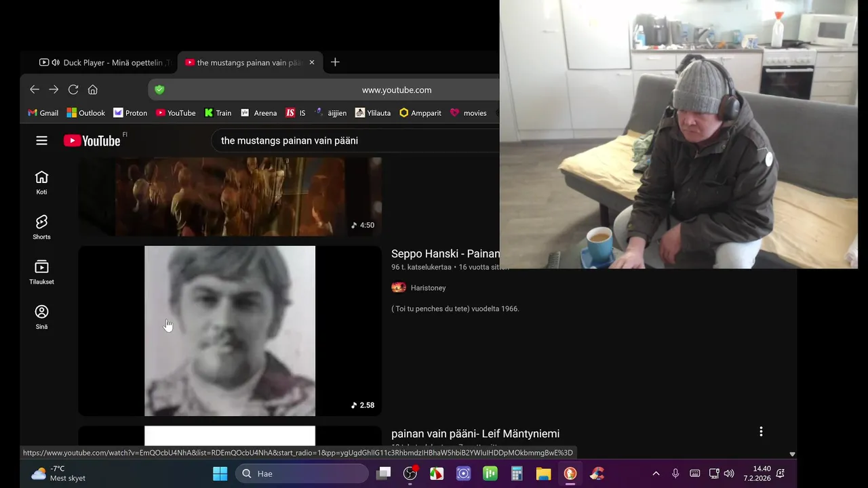Open the Seppo Hanski video thumbnail
Viewport: 868px width, 488px height.
pos(230,331)
